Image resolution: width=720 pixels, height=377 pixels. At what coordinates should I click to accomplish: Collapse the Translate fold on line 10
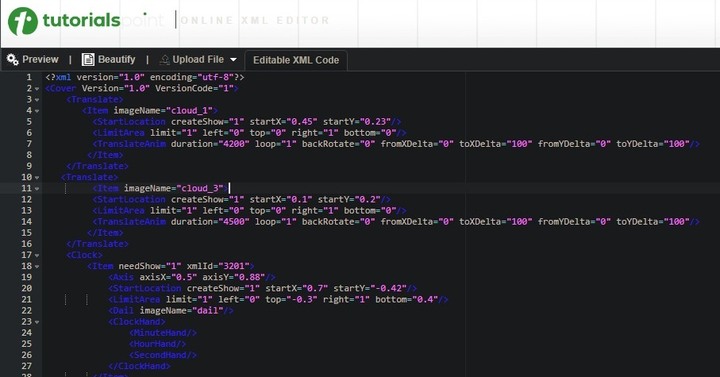(x=37, y=177)
